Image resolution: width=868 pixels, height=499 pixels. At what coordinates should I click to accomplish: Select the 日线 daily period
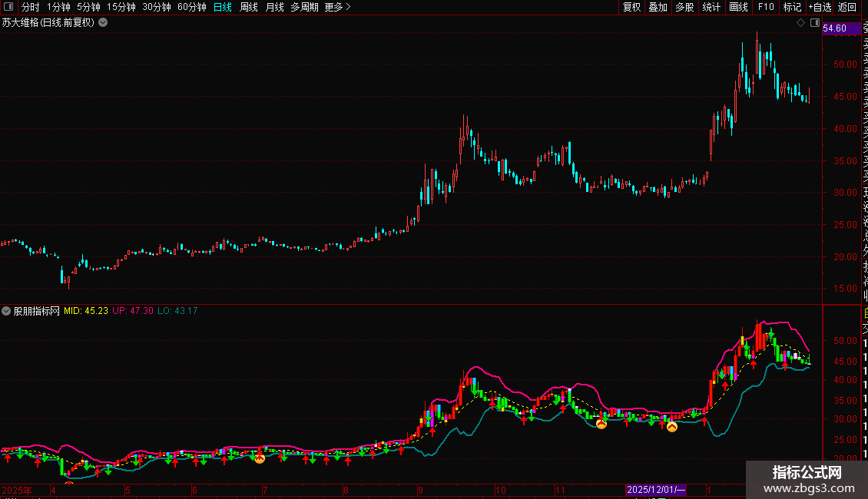223,7
